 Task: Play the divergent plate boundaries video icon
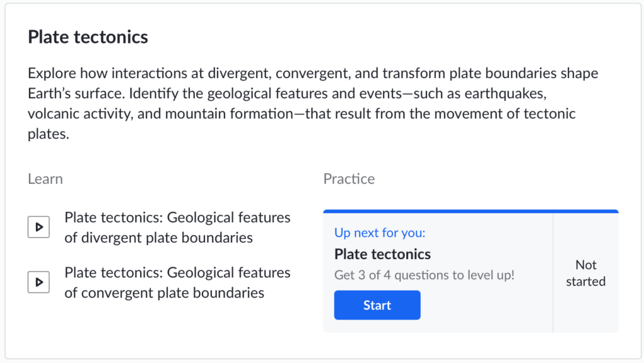click(38, 227)
